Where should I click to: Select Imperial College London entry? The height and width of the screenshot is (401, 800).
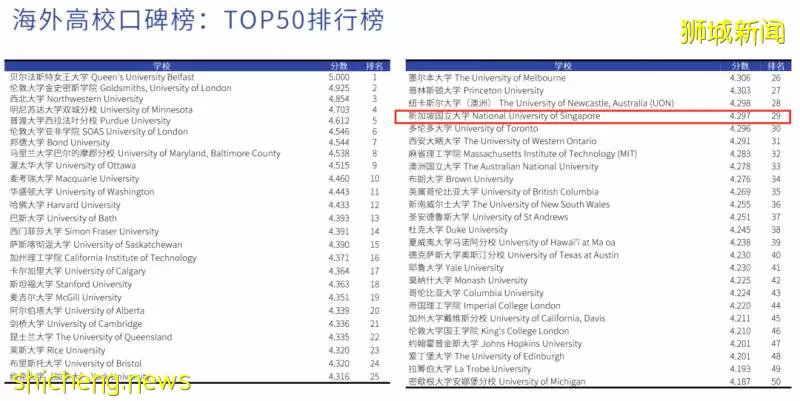tap(485, 306)
